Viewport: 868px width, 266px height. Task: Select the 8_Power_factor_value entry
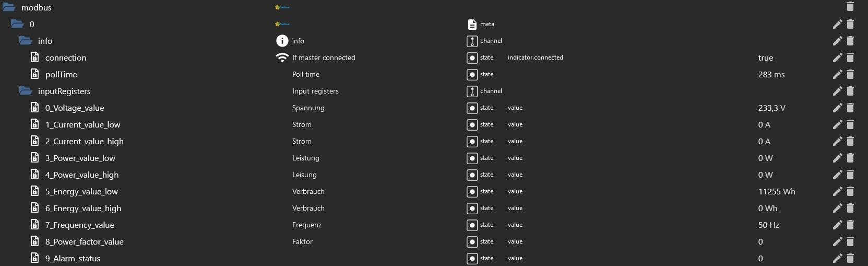[x=84, y=241]
